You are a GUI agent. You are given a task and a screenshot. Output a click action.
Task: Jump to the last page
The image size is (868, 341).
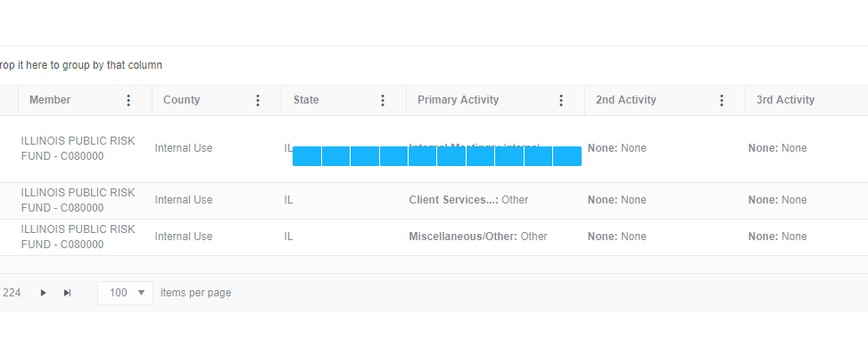click(67, 293)
